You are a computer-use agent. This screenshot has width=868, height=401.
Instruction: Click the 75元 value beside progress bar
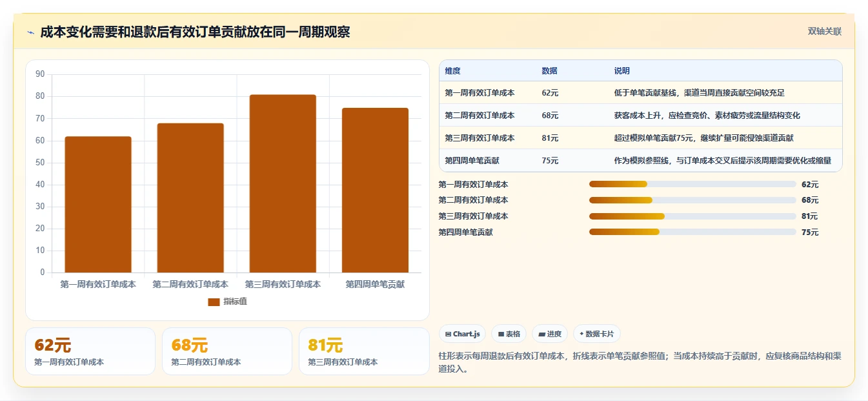pos(810,232)
